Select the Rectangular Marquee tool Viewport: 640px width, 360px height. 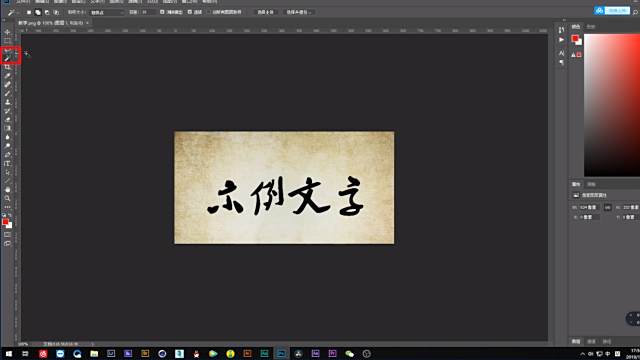click(7, 41)
